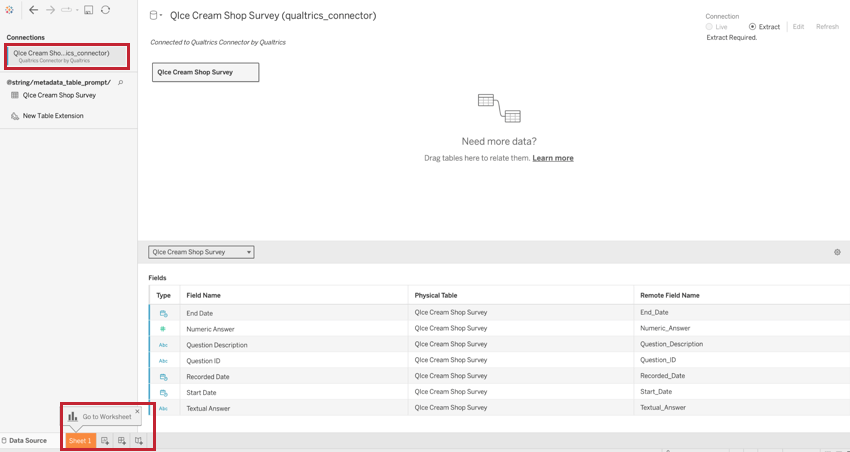
Task: Switch to the Data Source tab
Action: [x=24, y=441]
